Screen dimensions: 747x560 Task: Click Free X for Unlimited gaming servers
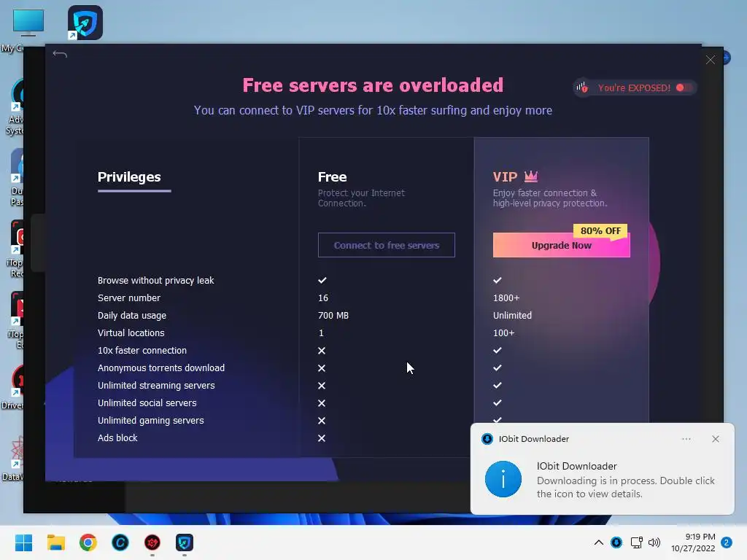click(322, 421)
